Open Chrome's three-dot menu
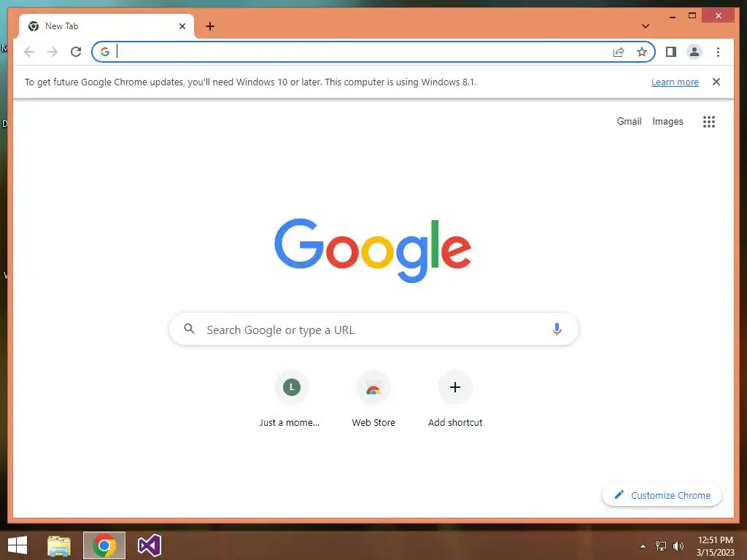This screenshot has width=747, height=560. pos(718,52)
